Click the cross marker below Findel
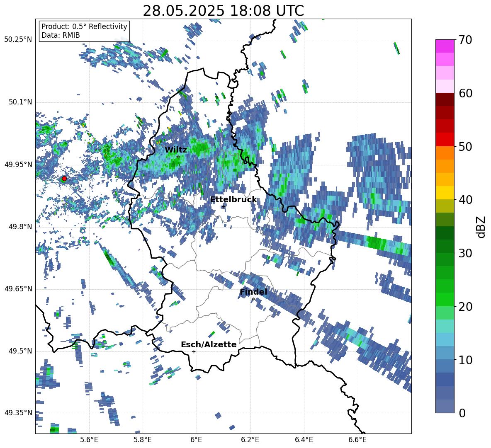The width and height of the screenshot is (491, 448). coord(253,299)
